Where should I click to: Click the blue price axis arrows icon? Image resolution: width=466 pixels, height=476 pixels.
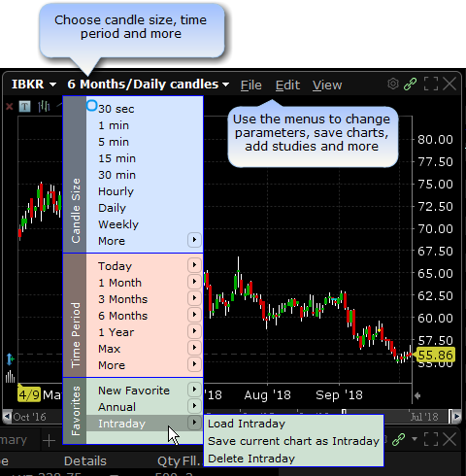(11, 358)
